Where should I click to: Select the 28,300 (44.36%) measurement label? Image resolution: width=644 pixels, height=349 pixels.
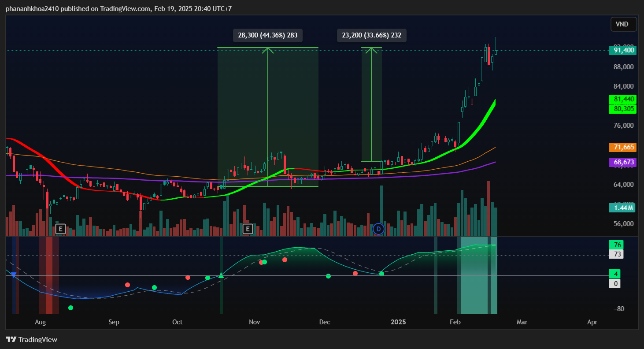(x=268, y=35)
